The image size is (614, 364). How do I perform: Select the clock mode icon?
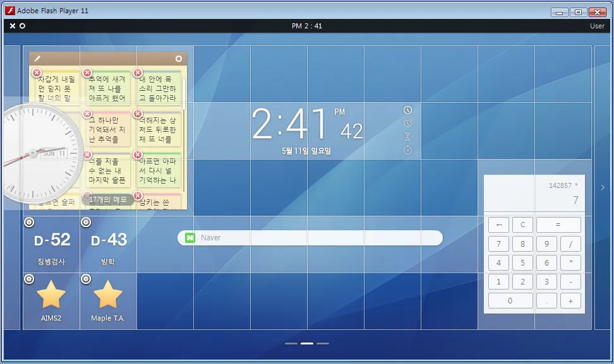tap(407, 110)
